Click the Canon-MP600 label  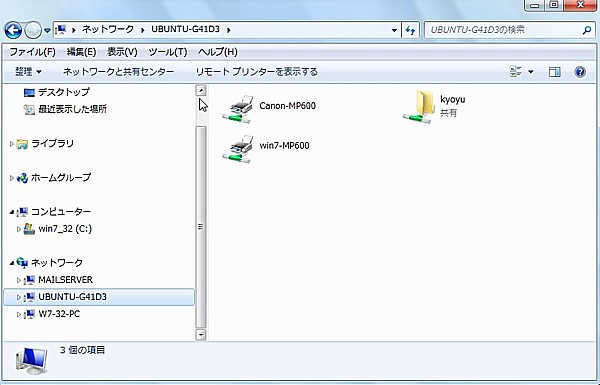(x=287, y=106)
